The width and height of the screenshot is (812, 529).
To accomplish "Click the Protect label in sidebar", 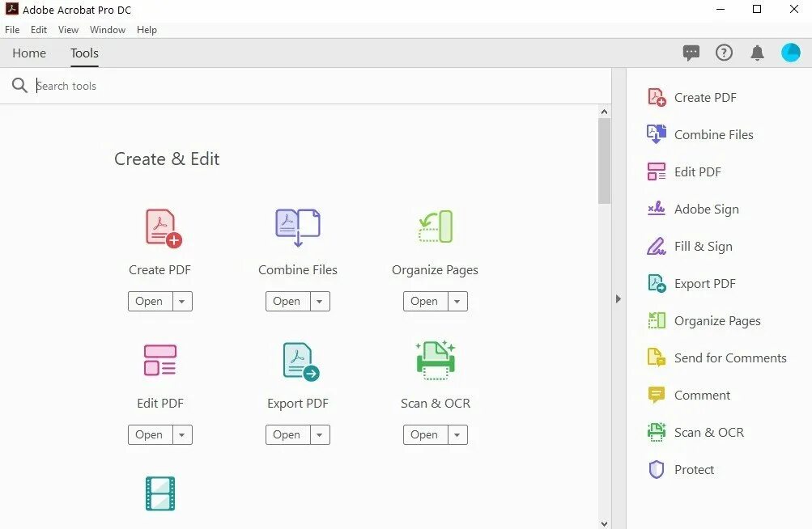I will (694, 469).
